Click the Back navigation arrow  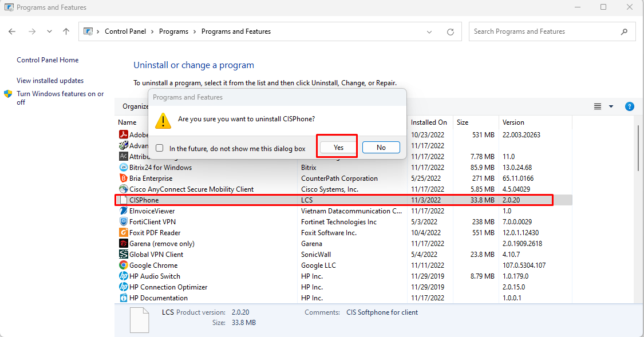pos(12,31)
